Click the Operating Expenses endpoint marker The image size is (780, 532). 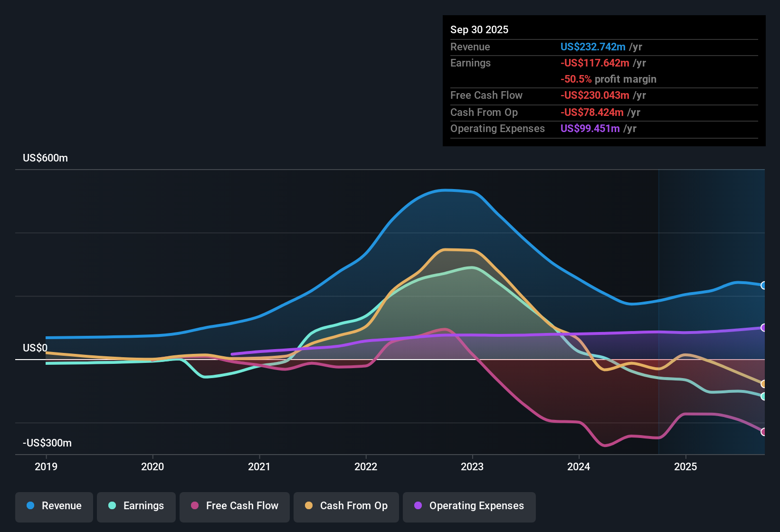point(764,328)
